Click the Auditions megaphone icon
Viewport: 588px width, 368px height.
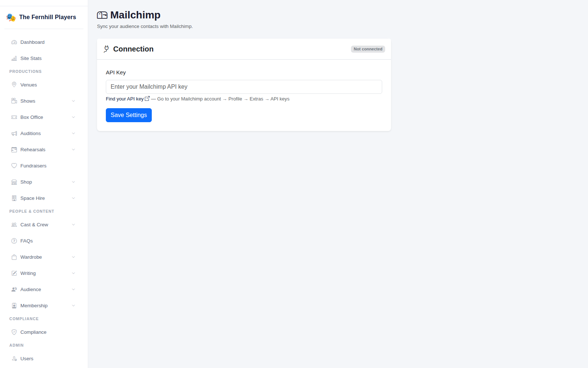pyautogui.click(x=14, y=134)
